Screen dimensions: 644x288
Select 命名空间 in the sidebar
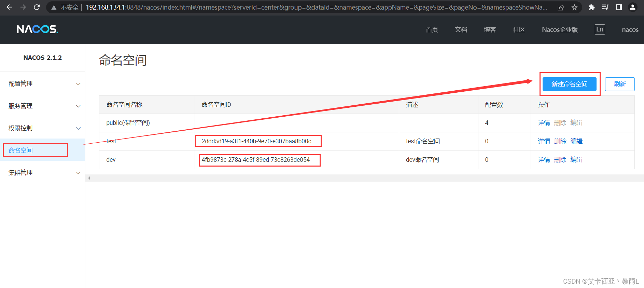[x=20, y=150]
